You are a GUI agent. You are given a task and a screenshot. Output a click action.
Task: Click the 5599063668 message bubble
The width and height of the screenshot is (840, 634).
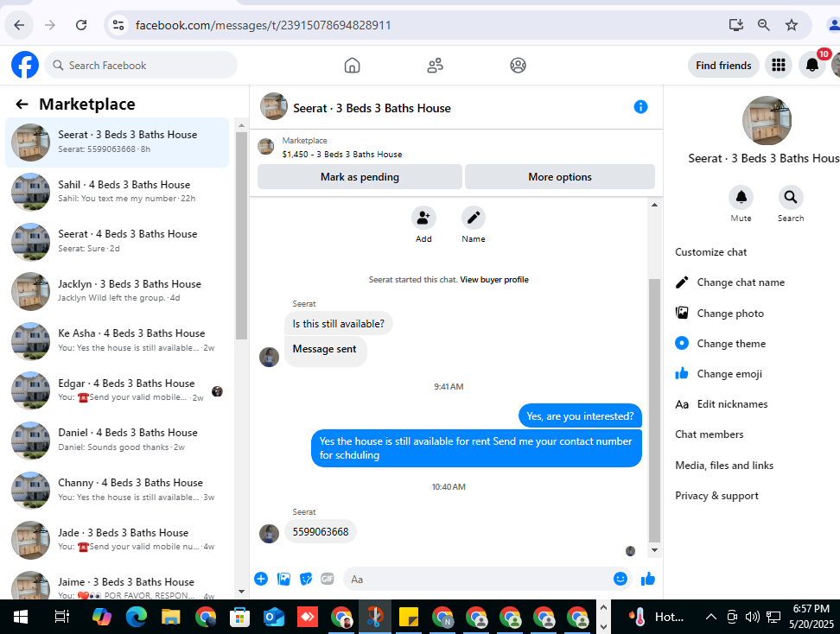pos(321,532)
